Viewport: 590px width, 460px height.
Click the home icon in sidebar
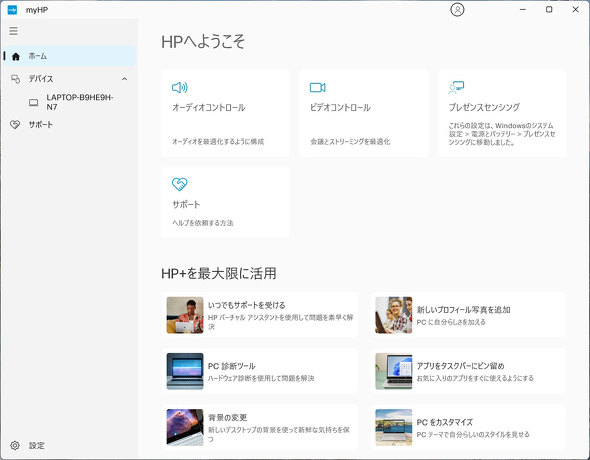pyautogui.click(x=15, y=56)
